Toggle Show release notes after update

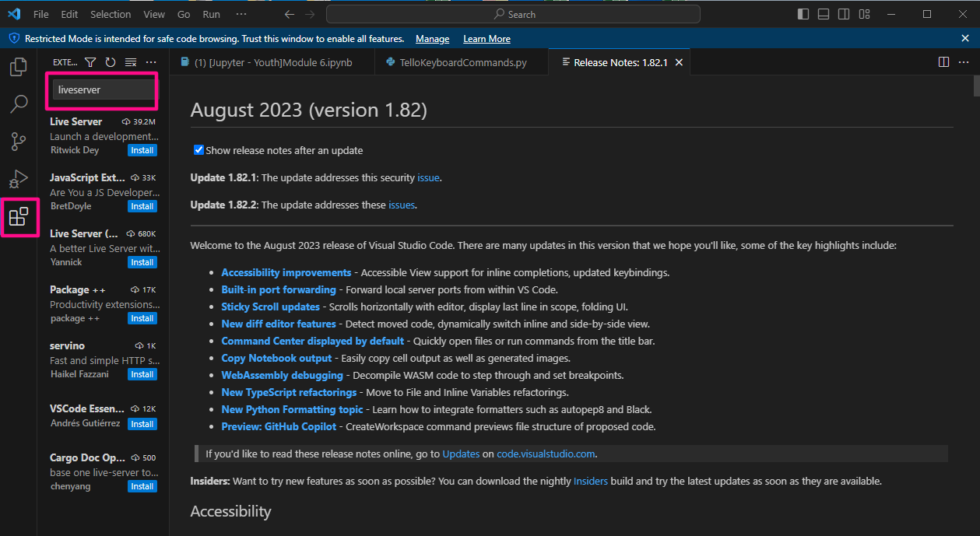(x=198, y=150)
